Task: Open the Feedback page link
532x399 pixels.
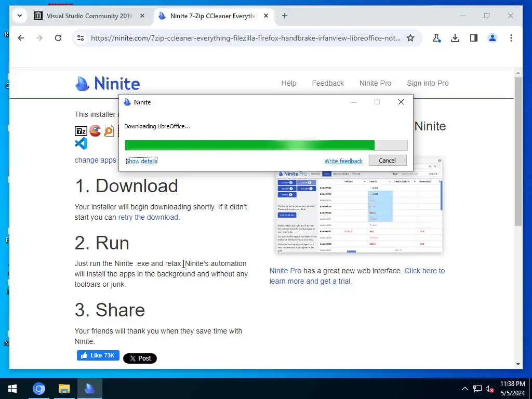Action: 328,83
